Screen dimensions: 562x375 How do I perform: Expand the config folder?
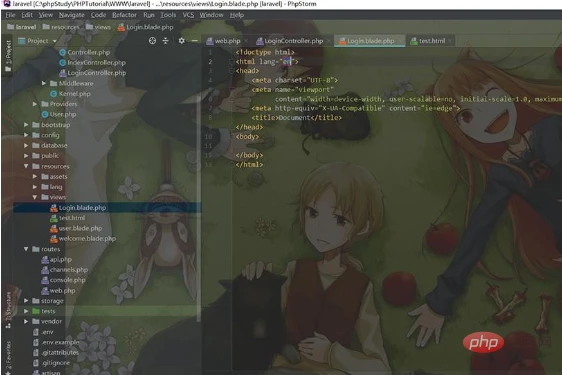click(x=26, y=135)
